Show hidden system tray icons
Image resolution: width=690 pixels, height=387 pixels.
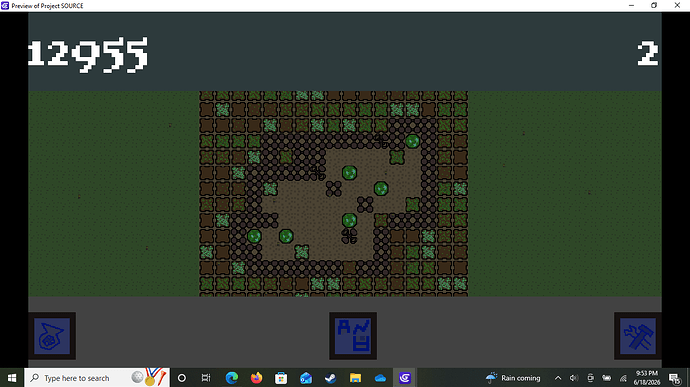[558, 378]
